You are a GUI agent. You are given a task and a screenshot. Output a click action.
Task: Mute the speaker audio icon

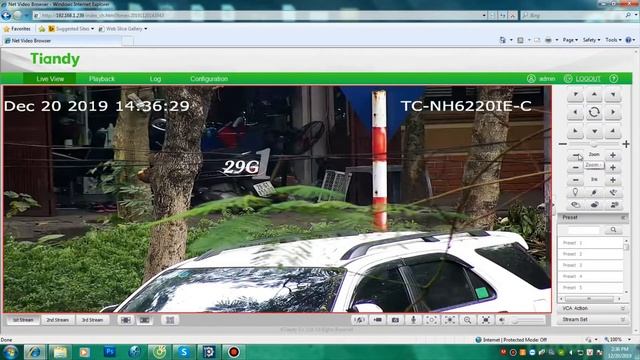502,320
